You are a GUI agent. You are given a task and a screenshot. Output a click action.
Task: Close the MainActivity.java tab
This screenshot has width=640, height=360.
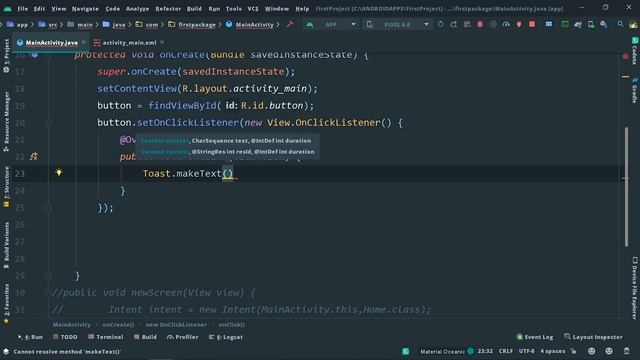(84, 42)
